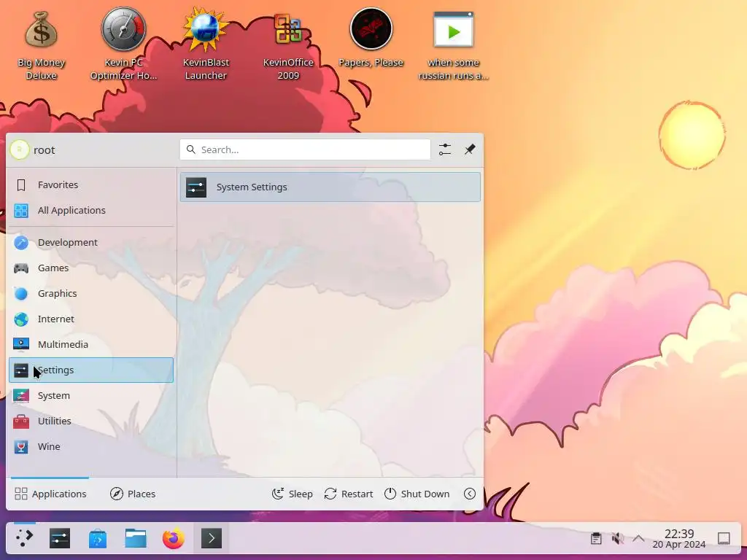Screen dimensions: 747x560
Task: Click the Restart button
Action: coord(348,494)
